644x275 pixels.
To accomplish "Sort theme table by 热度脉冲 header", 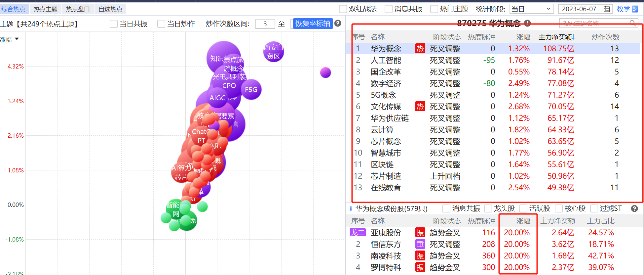I will [x=481, y=37].
